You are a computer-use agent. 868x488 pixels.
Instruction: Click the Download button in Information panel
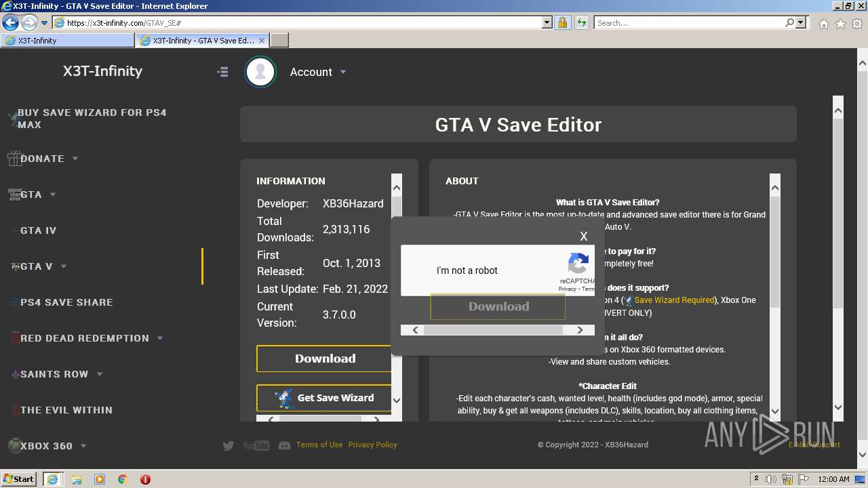(325, 359)
